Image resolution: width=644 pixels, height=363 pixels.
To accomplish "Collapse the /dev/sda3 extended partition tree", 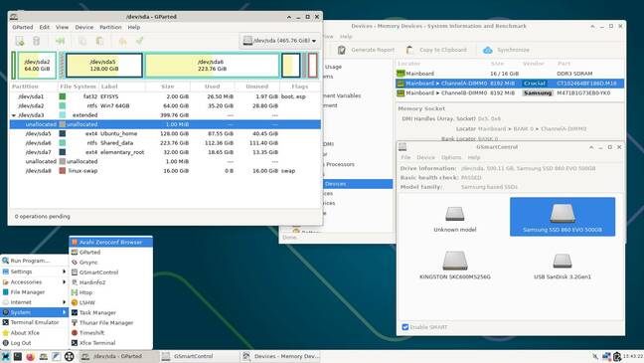I will tap(14, 115).
